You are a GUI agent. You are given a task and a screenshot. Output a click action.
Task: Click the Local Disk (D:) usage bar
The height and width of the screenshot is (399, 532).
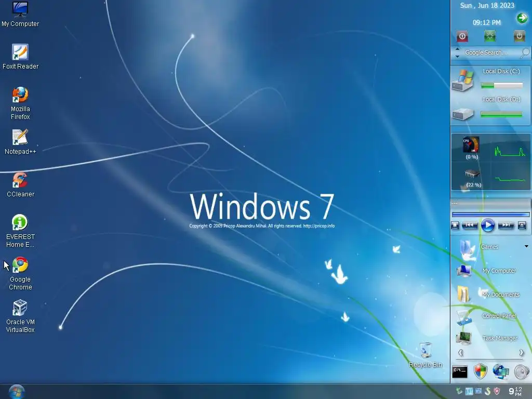click(501, 115)
